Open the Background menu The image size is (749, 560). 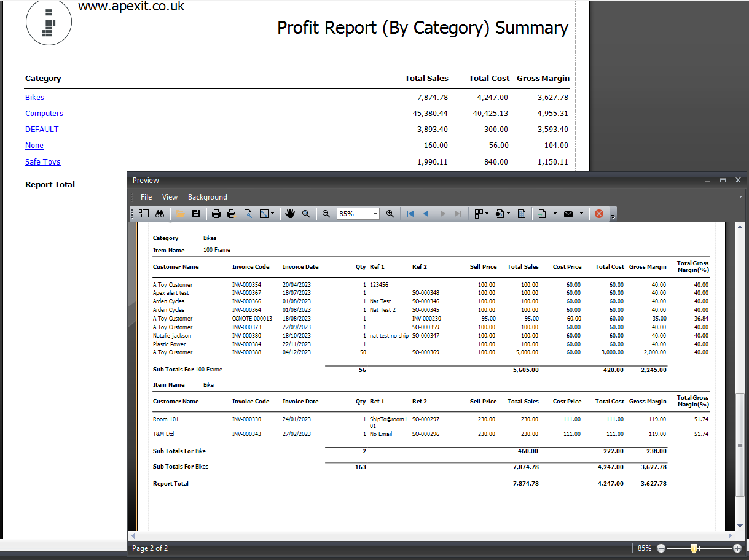(207, 197)
